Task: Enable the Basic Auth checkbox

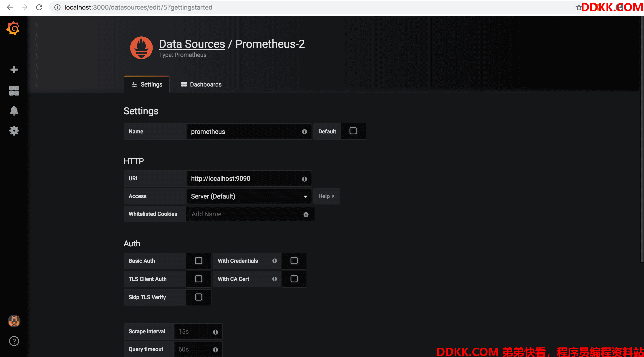Action: click(x=199, y=261)
